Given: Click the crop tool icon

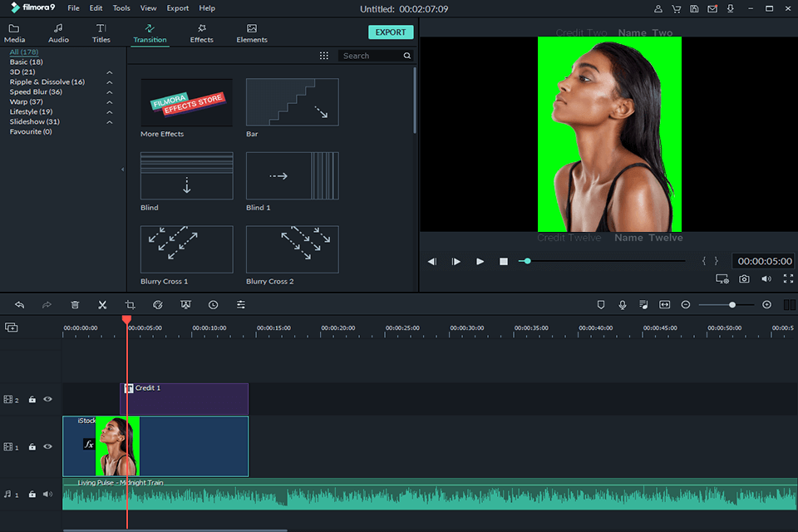Looking at the screenshot, I should point(130,305).
